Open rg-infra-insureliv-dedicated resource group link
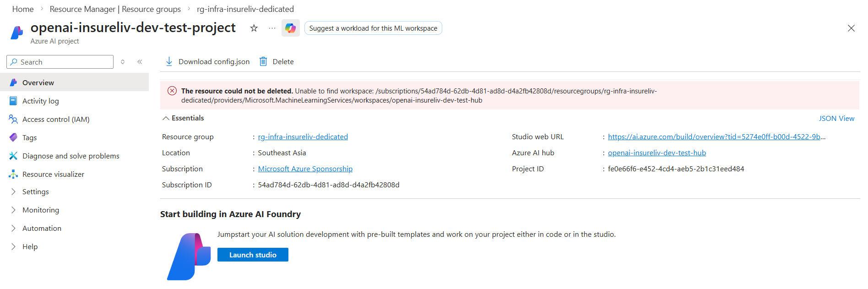The width and height of the screenshot is (868, 289). pos(303,136)
